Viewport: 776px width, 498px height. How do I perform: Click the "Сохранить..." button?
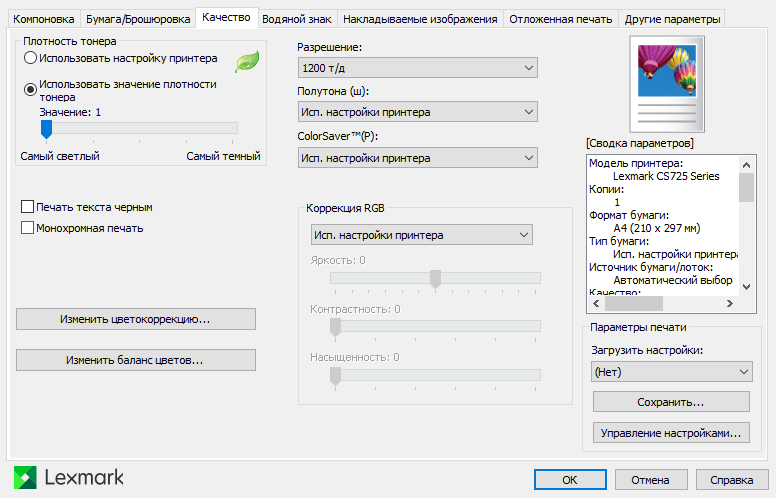[671, 402]
